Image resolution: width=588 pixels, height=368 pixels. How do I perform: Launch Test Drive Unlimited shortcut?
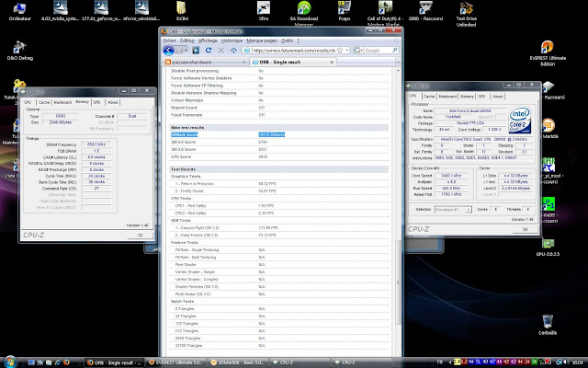click(x=466, y=14)
